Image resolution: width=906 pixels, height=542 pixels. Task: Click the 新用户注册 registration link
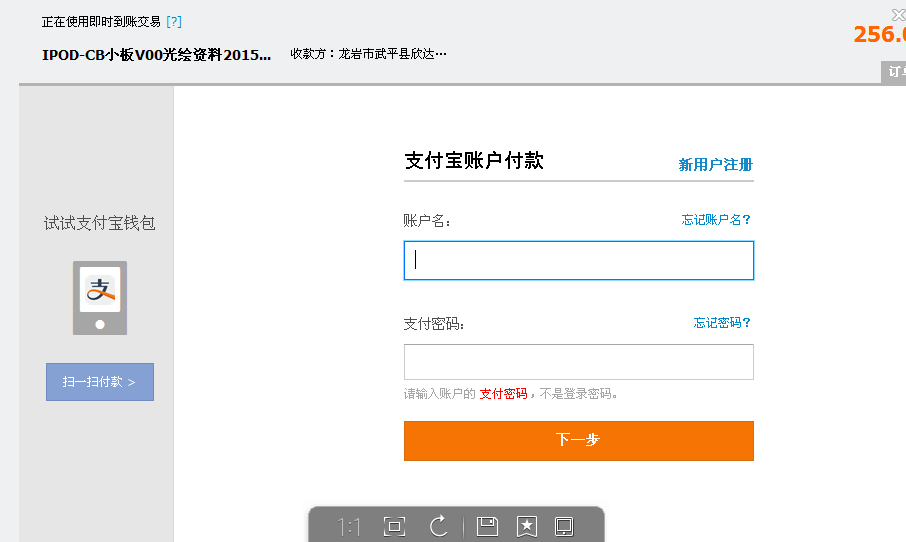pos(715,165)
